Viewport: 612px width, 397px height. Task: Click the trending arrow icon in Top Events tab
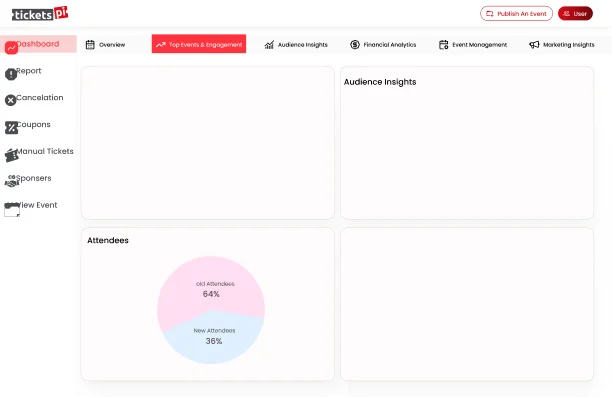(x=161, y=45)
